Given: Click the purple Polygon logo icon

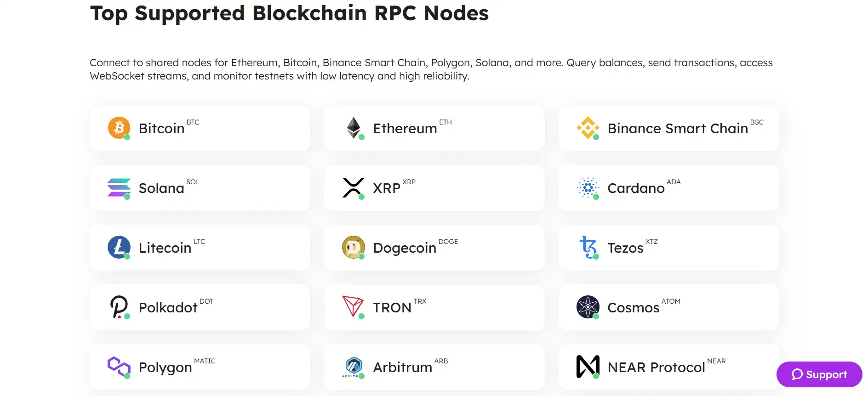Looking at the screenshot, I should (119, 367).
